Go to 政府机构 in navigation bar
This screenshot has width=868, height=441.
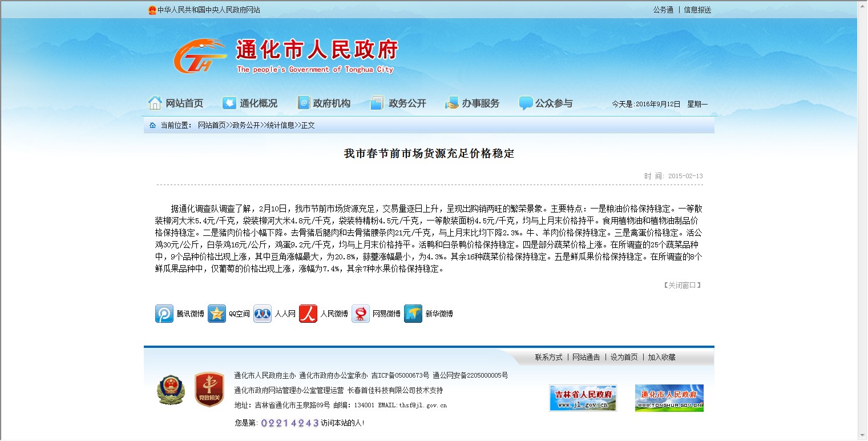point(324,103)
